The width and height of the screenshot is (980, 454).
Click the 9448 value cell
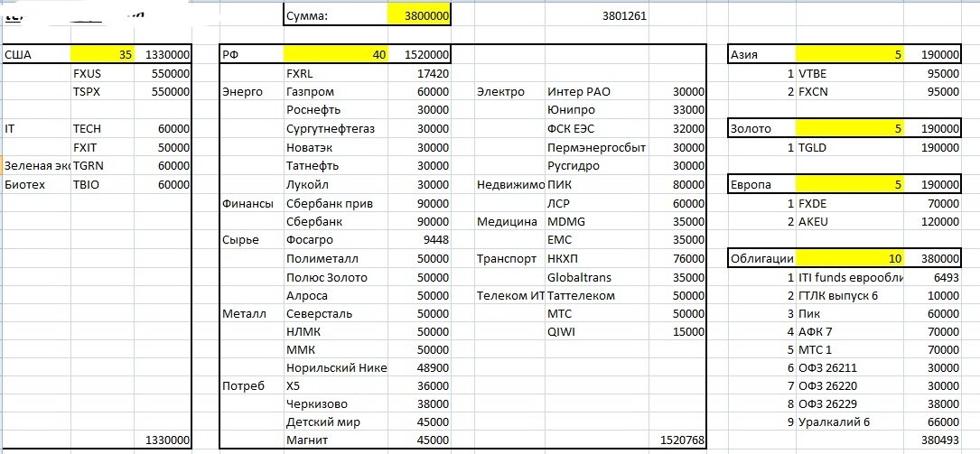[419, 240]
